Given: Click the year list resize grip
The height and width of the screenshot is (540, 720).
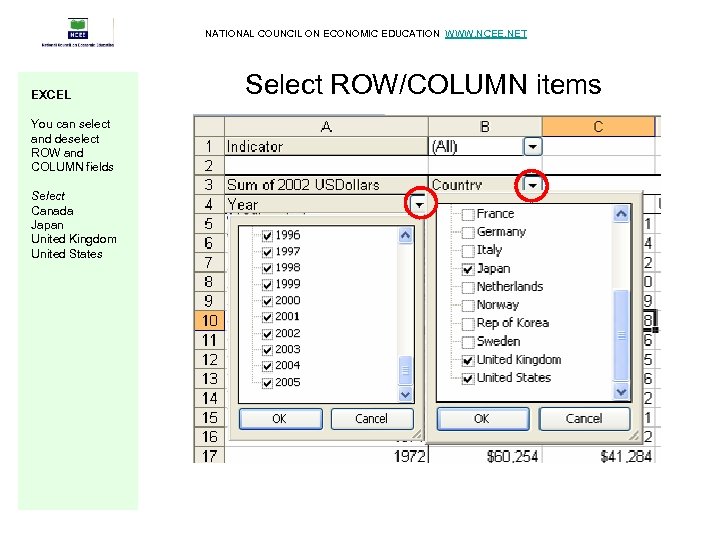Looking at the screenshot, I should click(417, 434).
